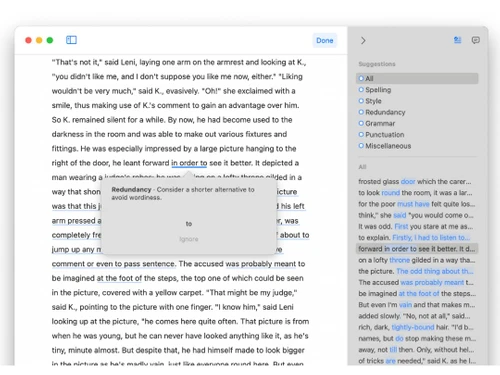This screenshot has height=375, width=500.
Task: Open suggestion "names, but do stop making these"
Action: tap(417, 339)
